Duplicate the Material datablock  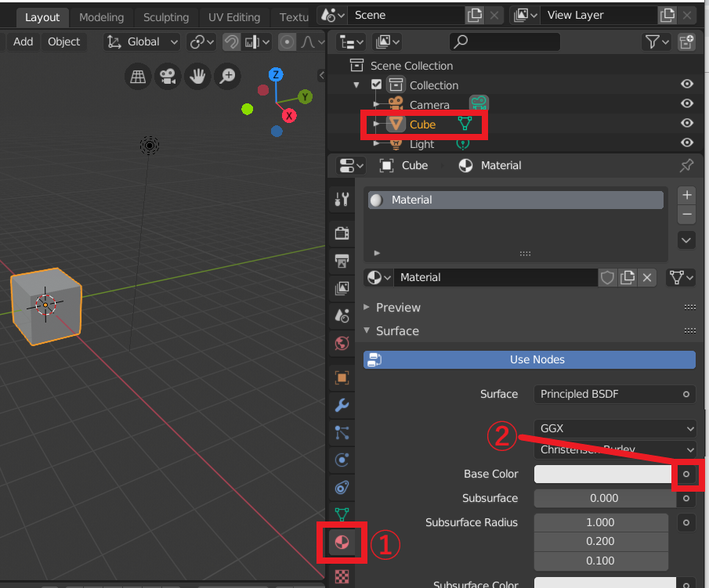(628, 277)
